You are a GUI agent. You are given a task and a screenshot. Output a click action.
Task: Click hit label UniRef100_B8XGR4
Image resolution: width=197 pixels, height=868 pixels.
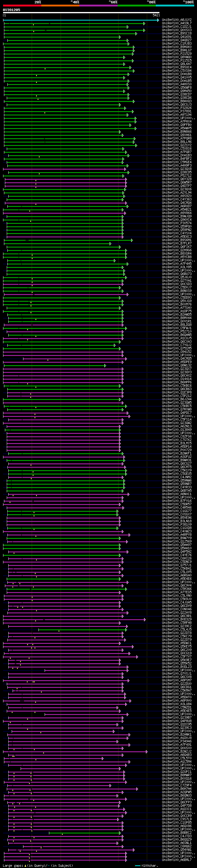177,253
